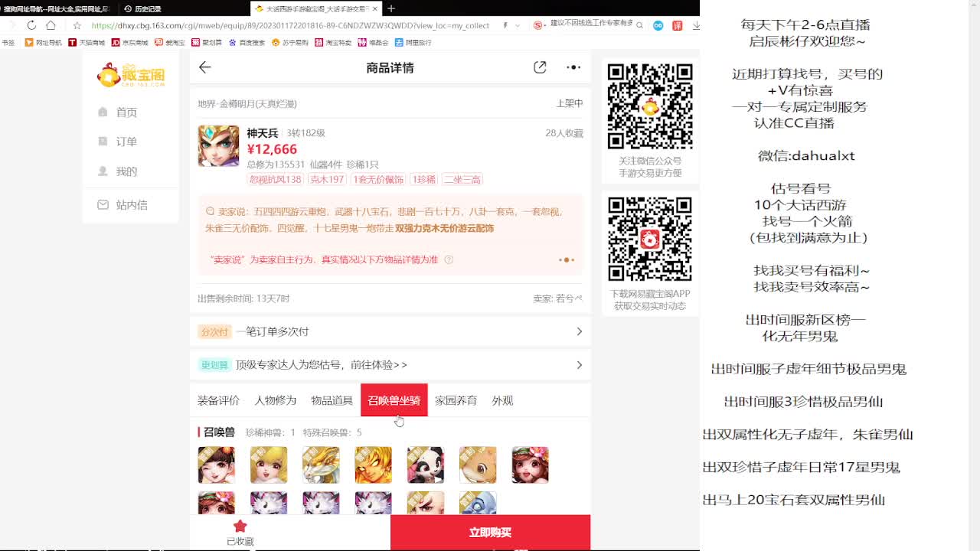Switch to the 家园养育 tab
This screenshot has height=551, width=980.
pos(456,400)
